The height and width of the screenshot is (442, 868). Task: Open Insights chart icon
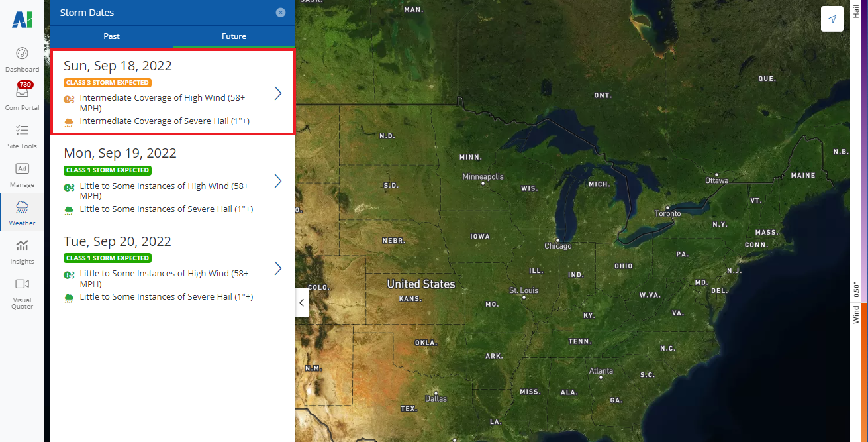(22, 246)
